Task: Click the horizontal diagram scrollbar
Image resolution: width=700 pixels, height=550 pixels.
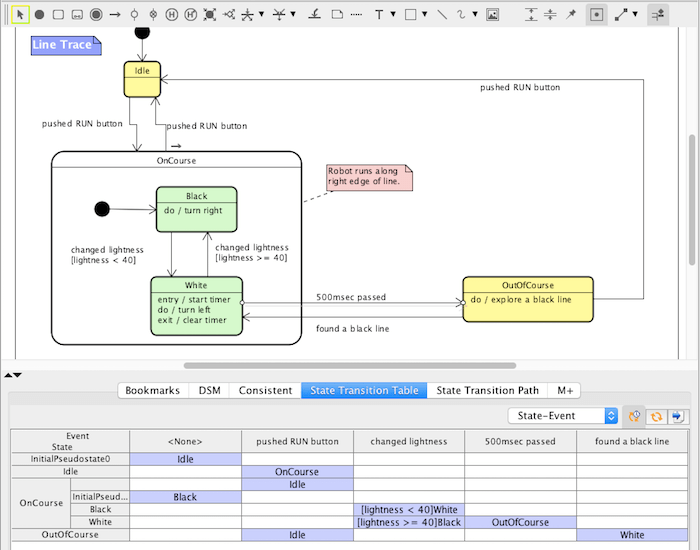Action: (350, 366)
